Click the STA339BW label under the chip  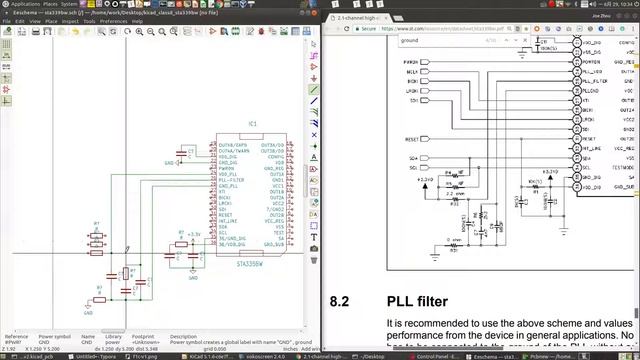coord(249,264)
